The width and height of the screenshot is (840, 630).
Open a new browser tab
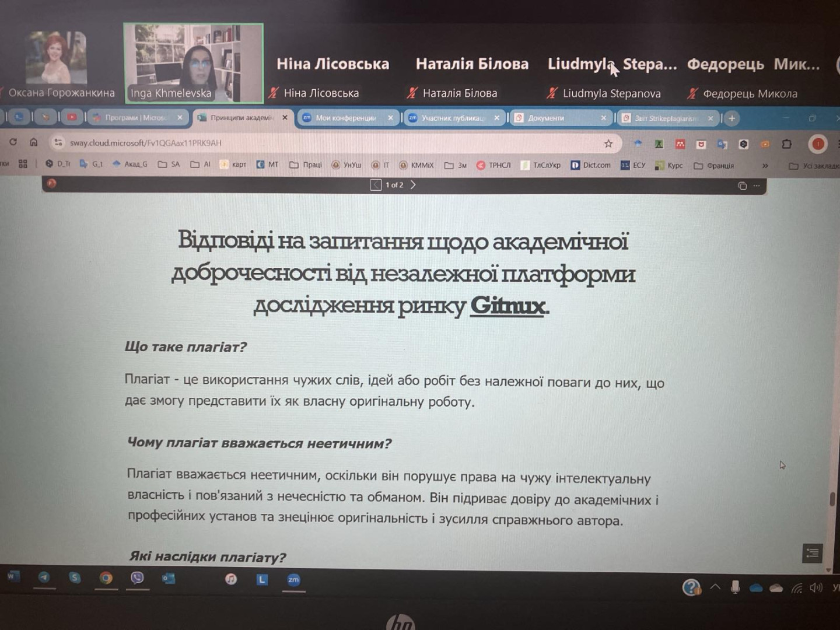click(731, 118)
